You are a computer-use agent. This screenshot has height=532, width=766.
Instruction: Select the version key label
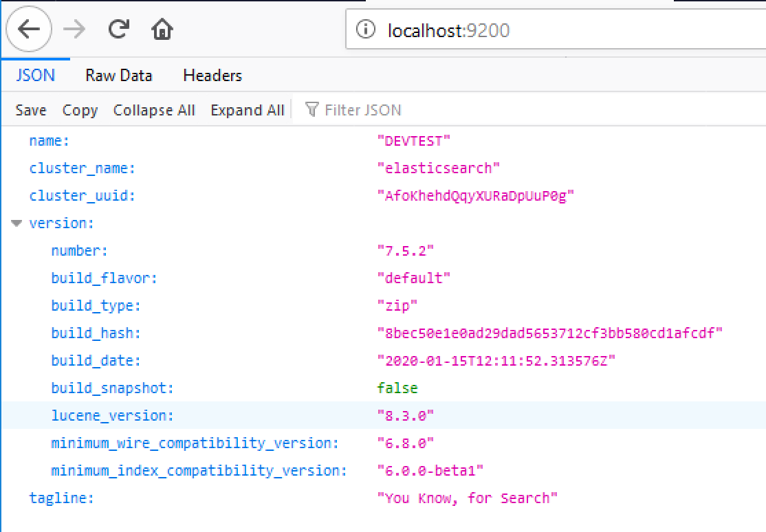62,223
